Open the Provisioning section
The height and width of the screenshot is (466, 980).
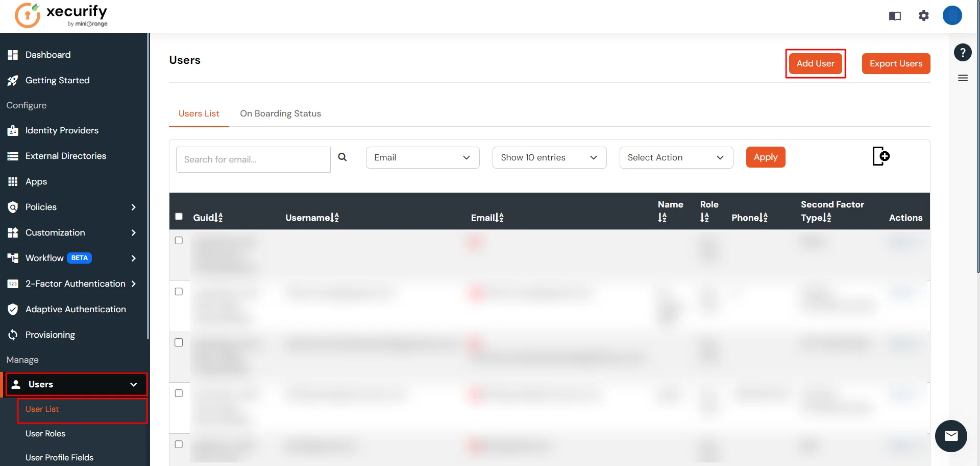(50, 335)
